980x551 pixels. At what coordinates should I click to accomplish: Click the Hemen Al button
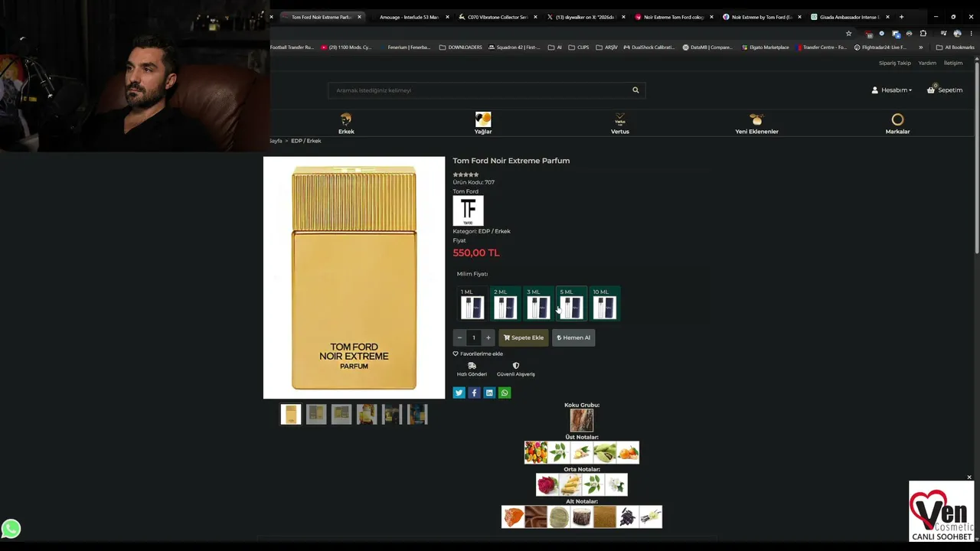point(573,337)
